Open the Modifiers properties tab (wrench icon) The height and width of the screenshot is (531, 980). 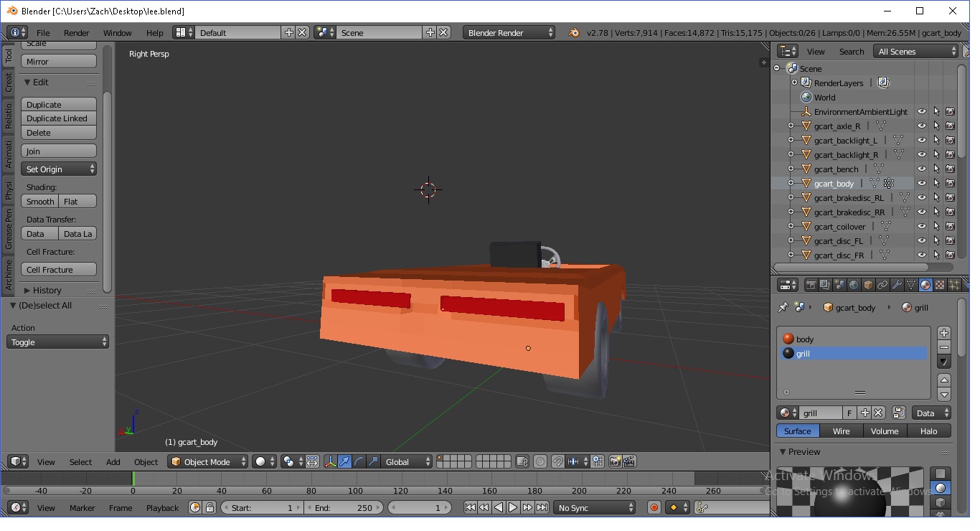pyautogui.click(x=897, y=285)
